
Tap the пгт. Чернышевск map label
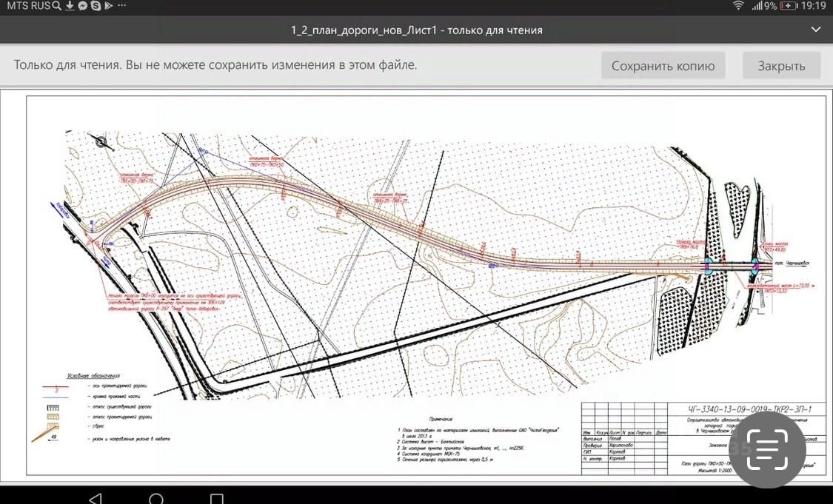point(792,263)
